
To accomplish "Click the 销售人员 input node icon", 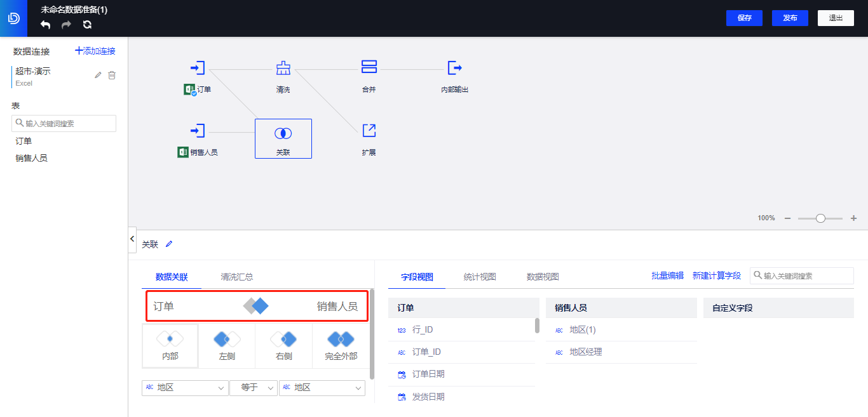I will click(x=197, y=130).
